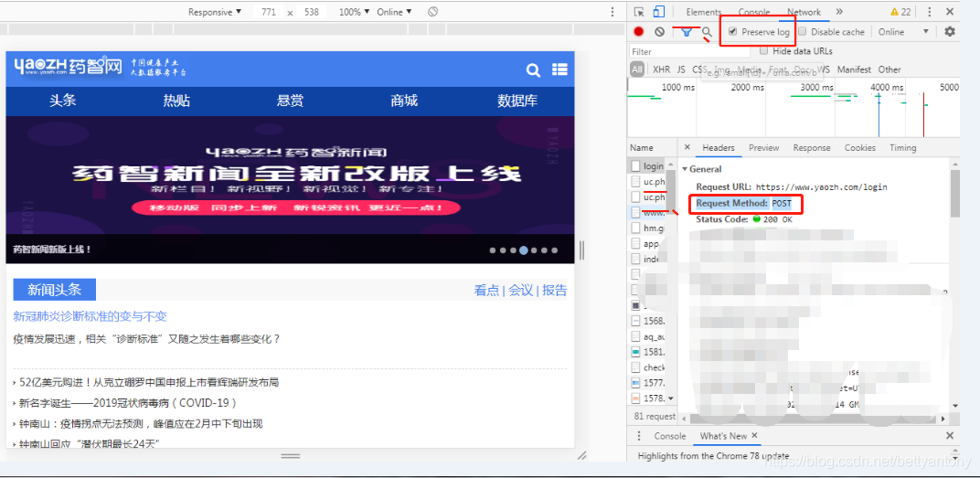The height and width of the screenshot is (478, 980).
Task: Click the search magnifier on the yaozh page header
Action: pos(533,70)
